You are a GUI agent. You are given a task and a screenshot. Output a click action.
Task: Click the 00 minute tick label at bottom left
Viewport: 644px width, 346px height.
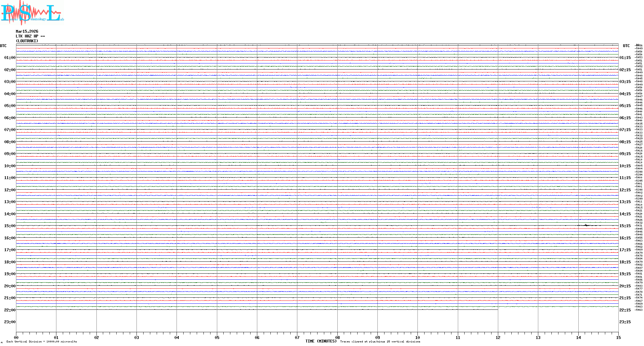(16, 337)
